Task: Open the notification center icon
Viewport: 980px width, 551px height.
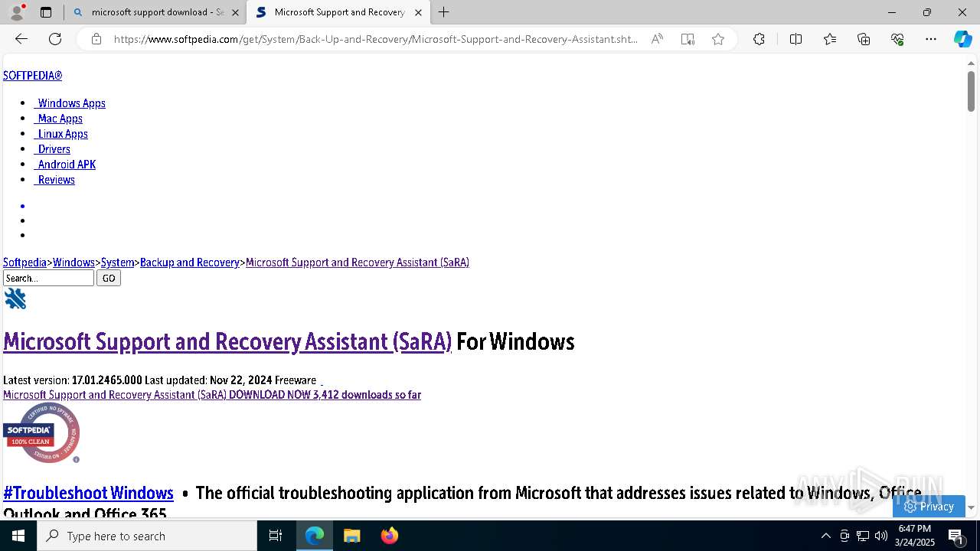Action: 955,536
